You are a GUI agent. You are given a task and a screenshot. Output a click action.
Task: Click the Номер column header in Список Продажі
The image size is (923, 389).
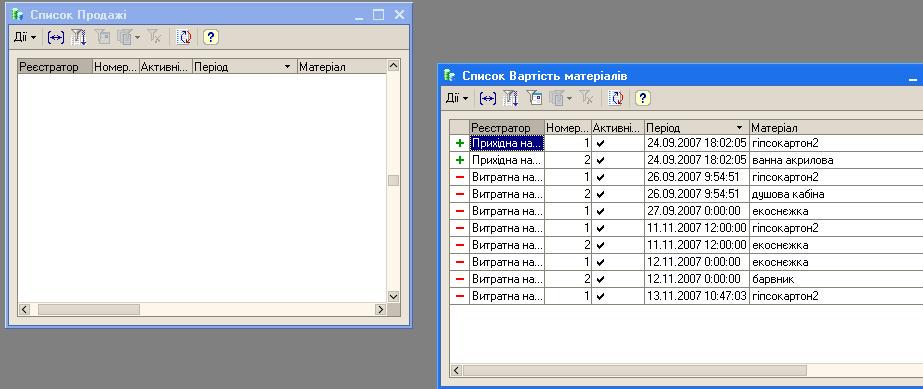(x=116, y=67)
